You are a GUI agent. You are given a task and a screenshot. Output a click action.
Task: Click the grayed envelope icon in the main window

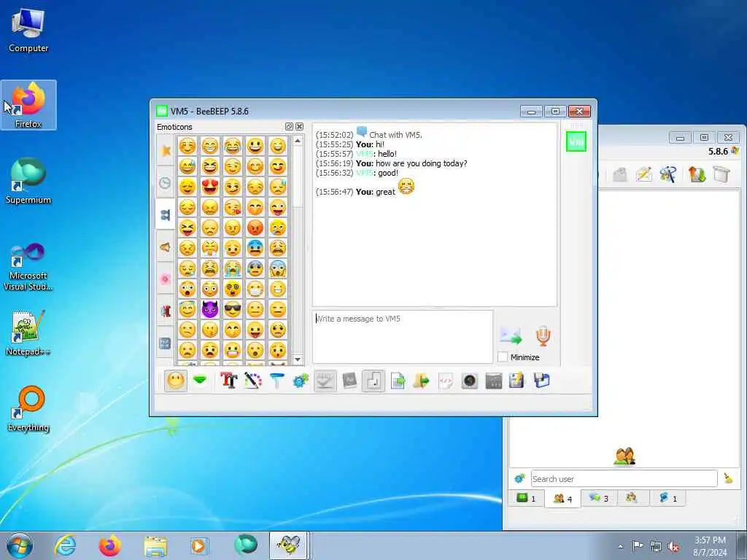(620, 174)
